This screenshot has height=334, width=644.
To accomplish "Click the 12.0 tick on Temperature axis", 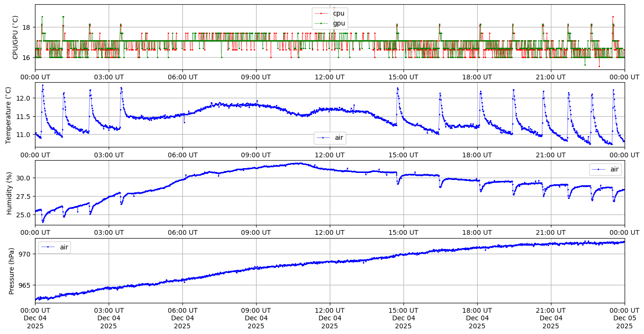I will (24, 98).
